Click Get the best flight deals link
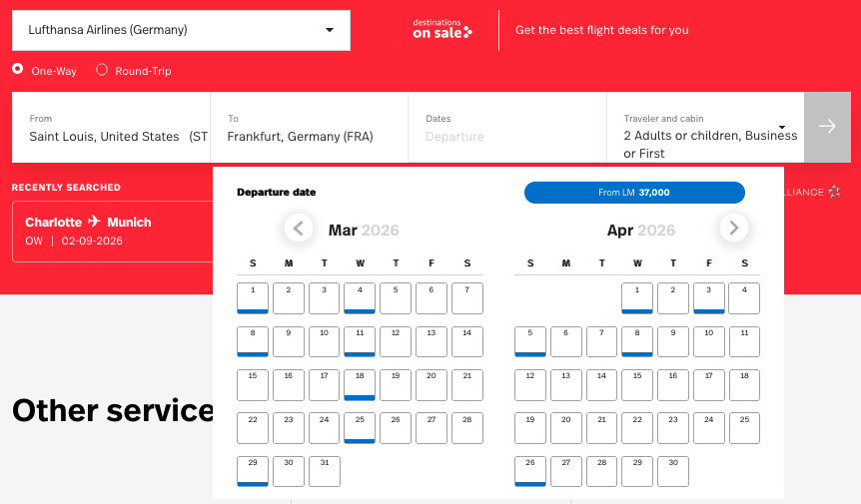The image size is (861, 504). tap(601, 30)
